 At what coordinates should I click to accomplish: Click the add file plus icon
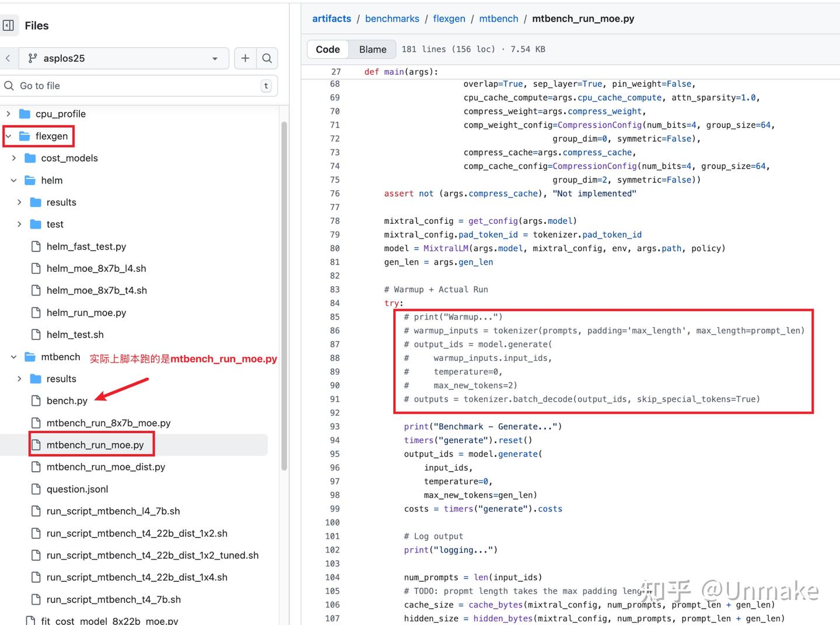click(246, 58)
